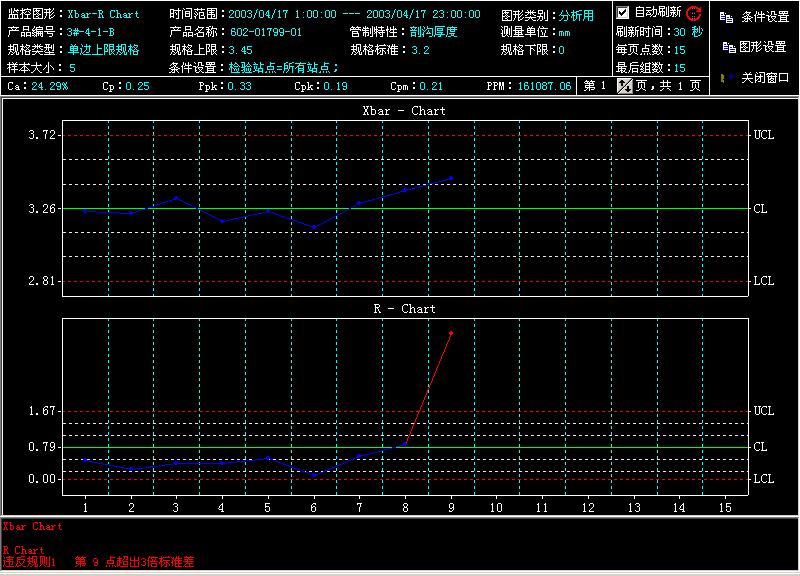Click the icon beside 条件设置
The height and width of the screenshot is (576, 800).
[726, 17]
